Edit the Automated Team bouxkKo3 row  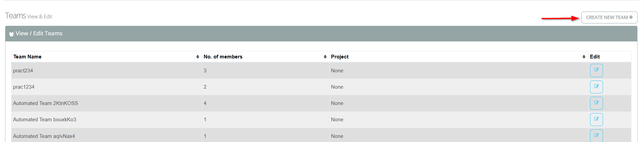pyautogui.click(x=596, y=120)
